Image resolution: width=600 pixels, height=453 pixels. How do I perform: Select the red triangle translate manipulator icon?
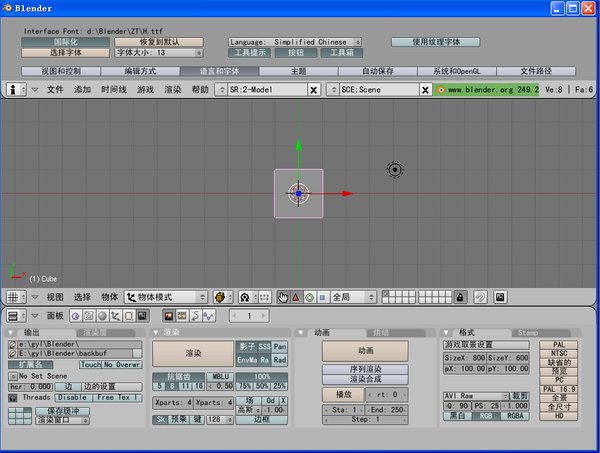pos(296,297)
